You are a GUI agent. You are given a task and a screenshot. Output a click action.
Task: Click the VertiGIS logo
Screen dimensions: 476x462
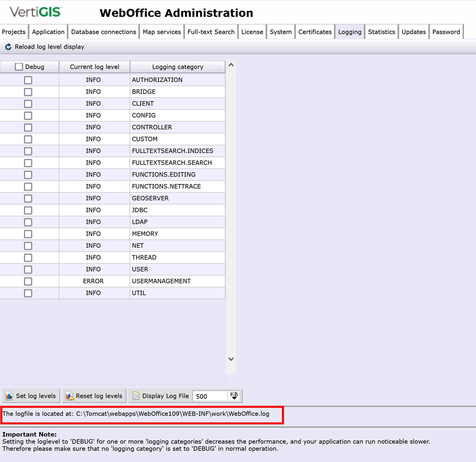pos(35,12)
